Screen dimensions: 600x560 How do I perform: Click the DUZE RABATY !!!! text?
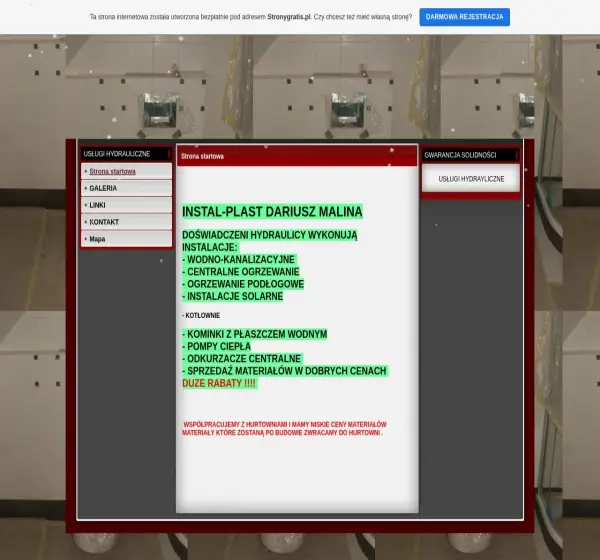tap(219, 383)
